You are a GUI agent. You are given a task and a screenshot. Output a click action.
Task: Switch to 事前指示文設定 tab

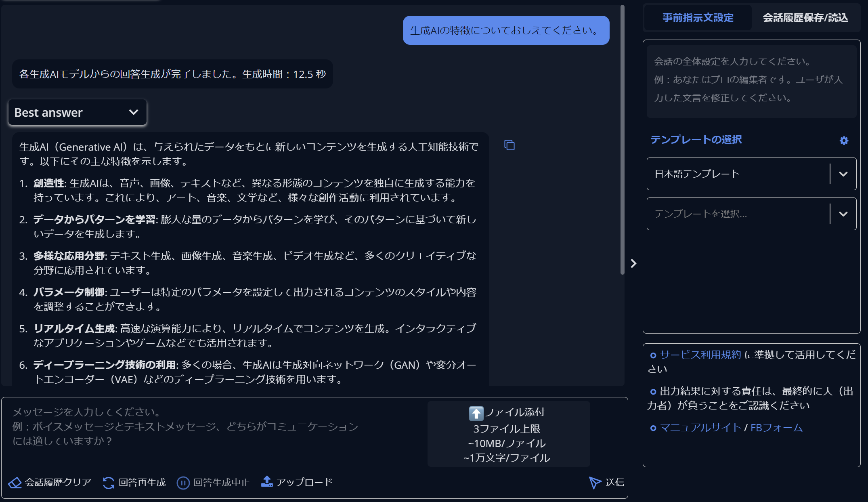pos(698,18)
